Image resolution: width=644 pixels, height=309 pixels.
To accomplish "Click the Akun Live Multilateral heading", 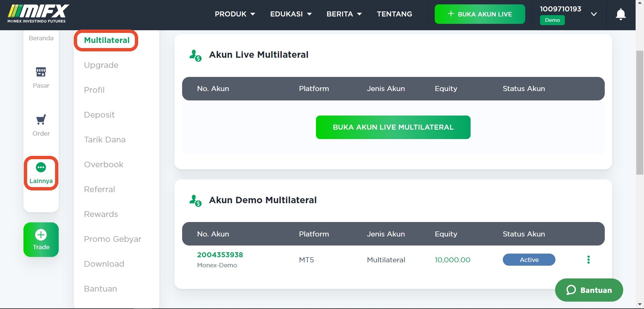I will [x=259, y=55].
